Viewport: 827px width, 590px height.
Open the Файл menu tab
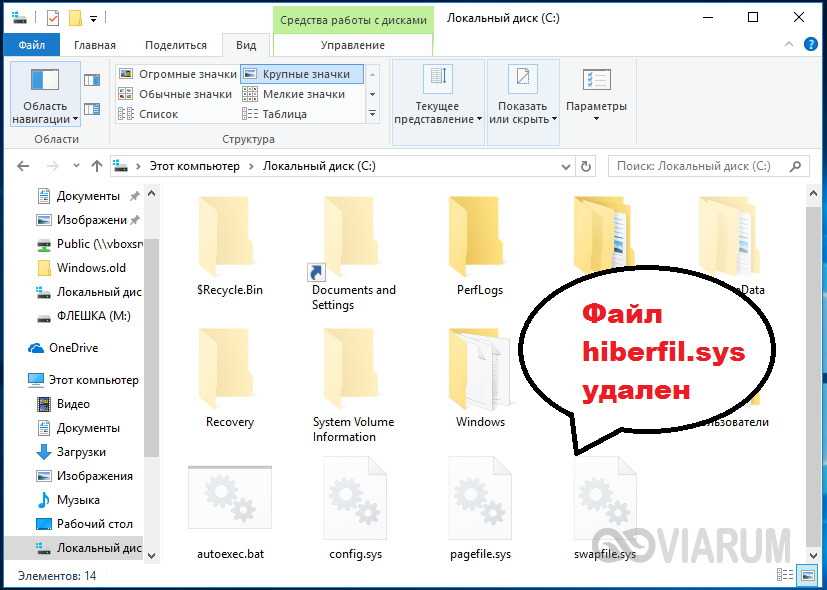coord(31,45)
